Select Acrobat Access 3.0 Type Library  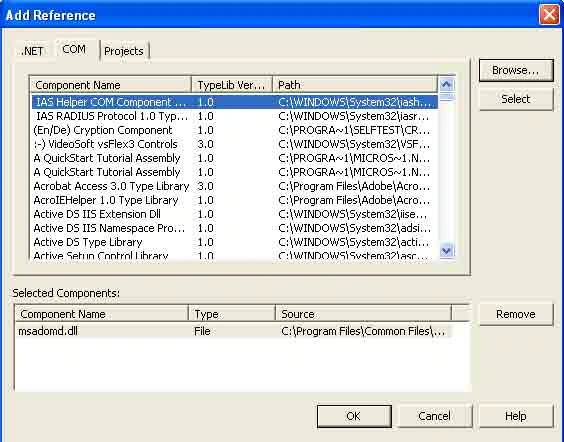235,186
